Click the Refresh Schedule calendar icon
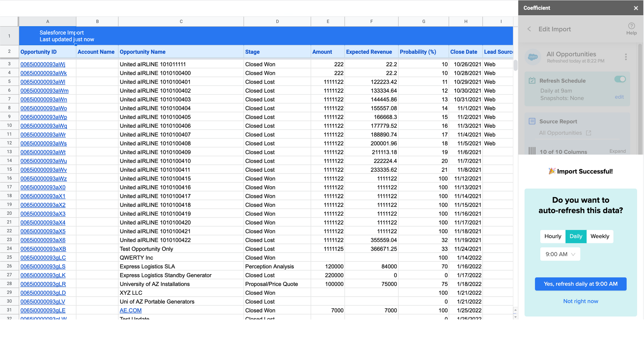 coord(532,80)
